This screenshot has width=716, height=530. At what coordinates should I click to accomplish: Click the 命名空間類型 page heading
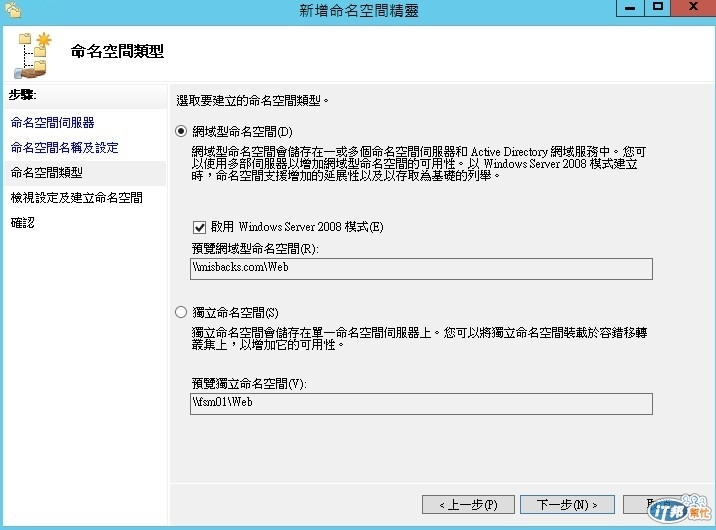(117, 51)
